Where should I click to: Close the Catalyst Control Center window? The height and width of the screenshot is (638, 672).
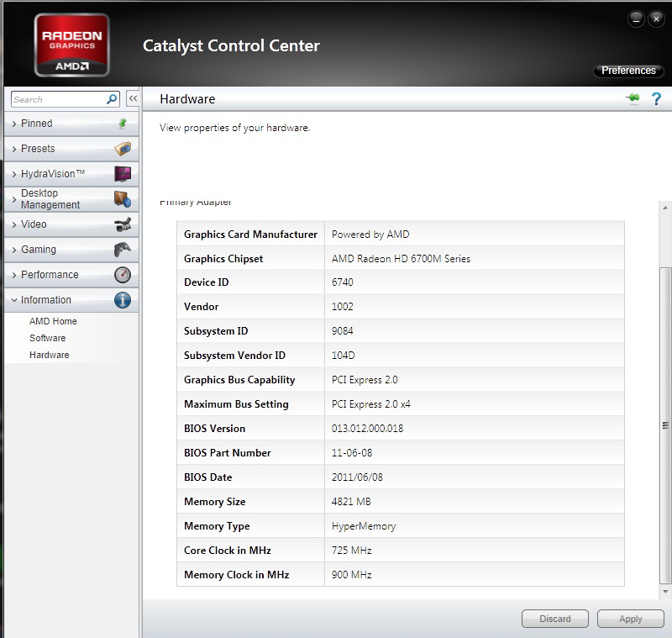pos(656,19)
